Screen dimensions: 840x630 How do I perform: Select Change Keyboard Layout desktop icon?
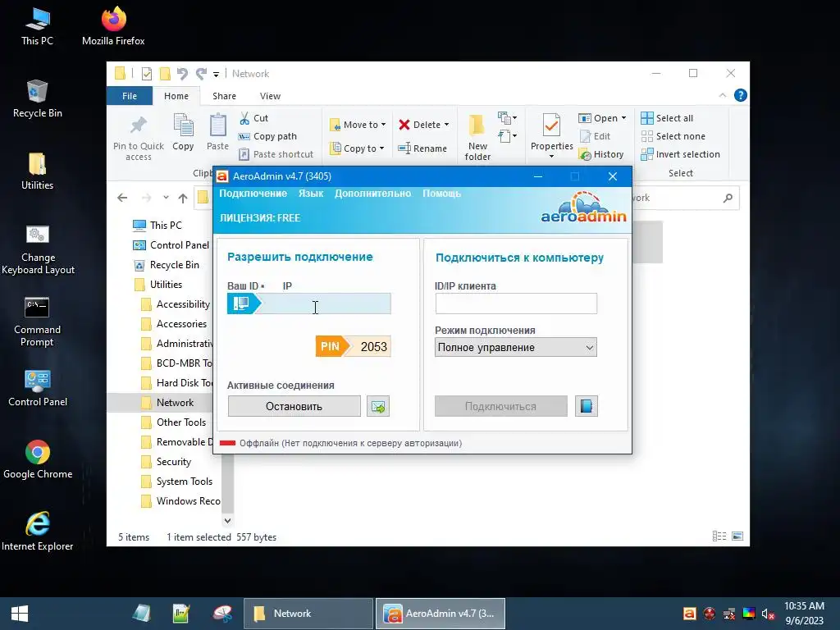coord(38,249)
